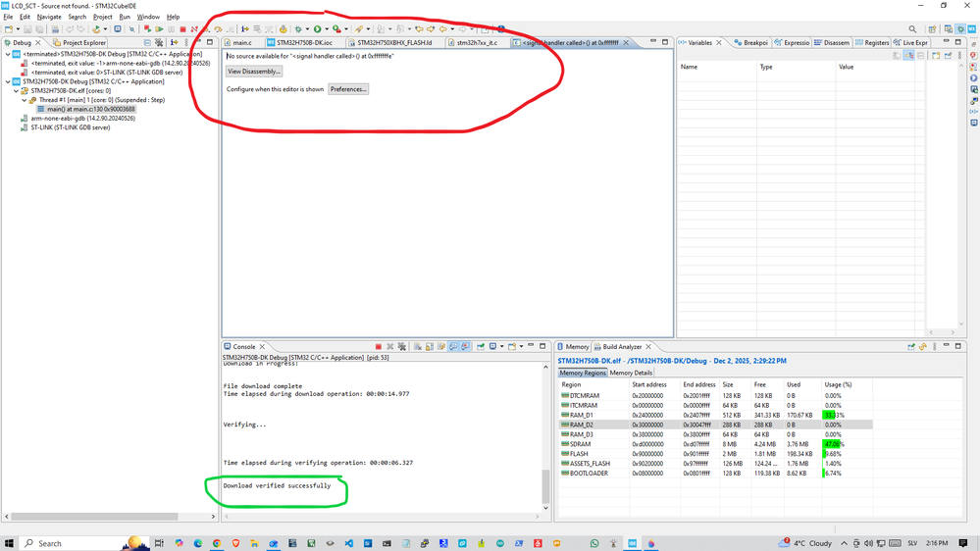Open the Window menu
Viewport: 980px width, 551px height.
click(x=148, y=17)
